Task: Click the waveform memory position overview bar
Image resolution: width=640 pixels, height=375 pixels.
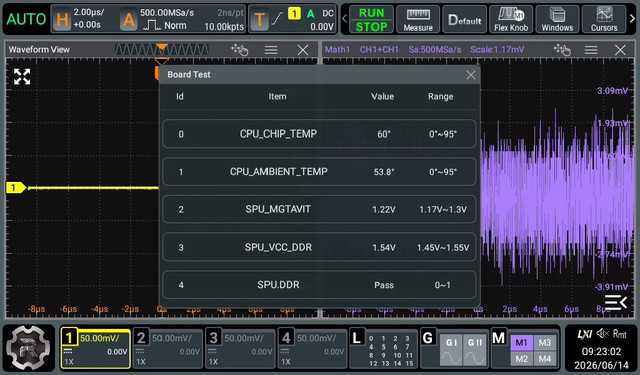Action: (162, 49)
